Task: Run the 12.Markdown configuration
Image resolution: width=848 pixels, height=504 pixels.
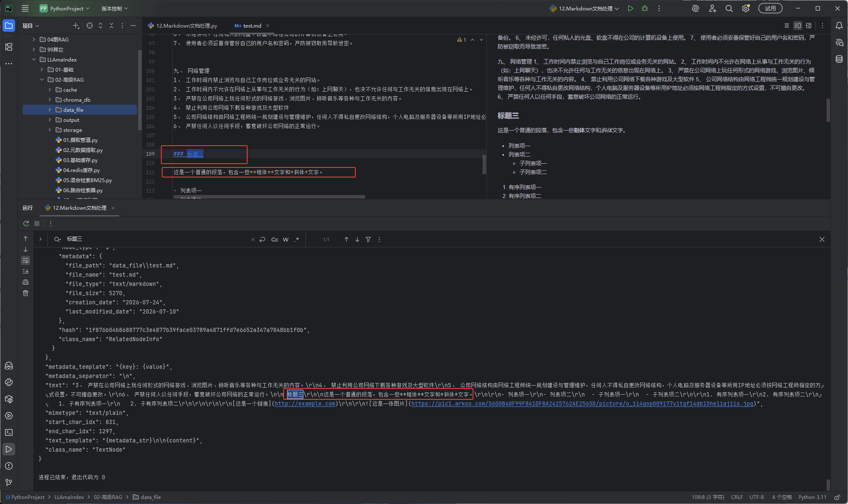Action: (x=631, y=8)
